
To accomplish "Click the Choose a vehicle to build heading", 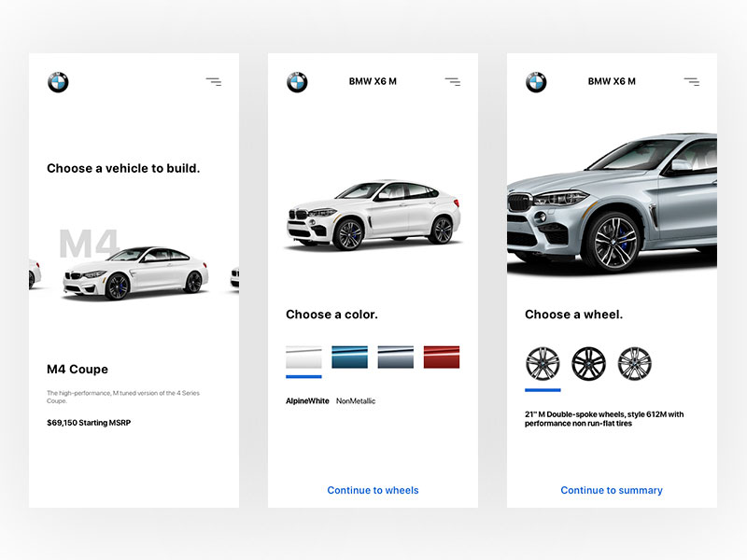I will click(123, 168).
